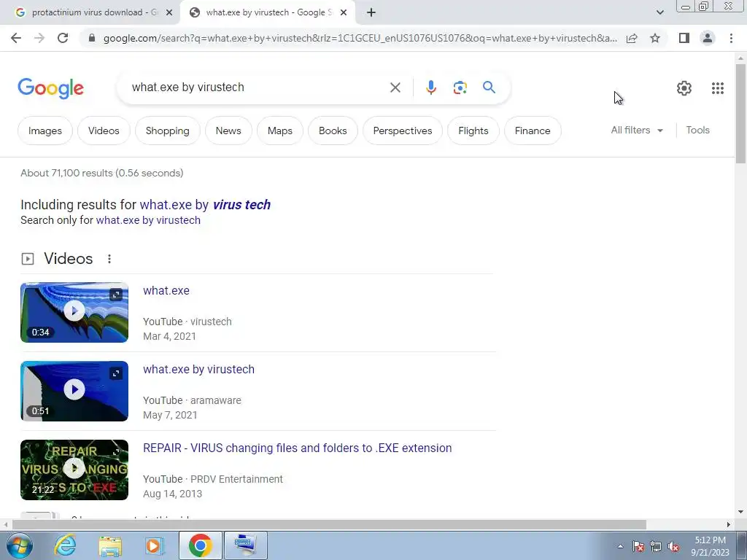
Task: Filter results by News
Action: [228, 131]
